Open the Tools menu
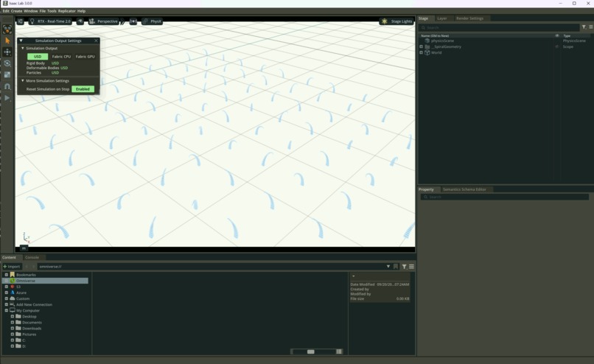The width and height of the screenshot is (594, 364). pyautogui.click(x=52, y=11)
